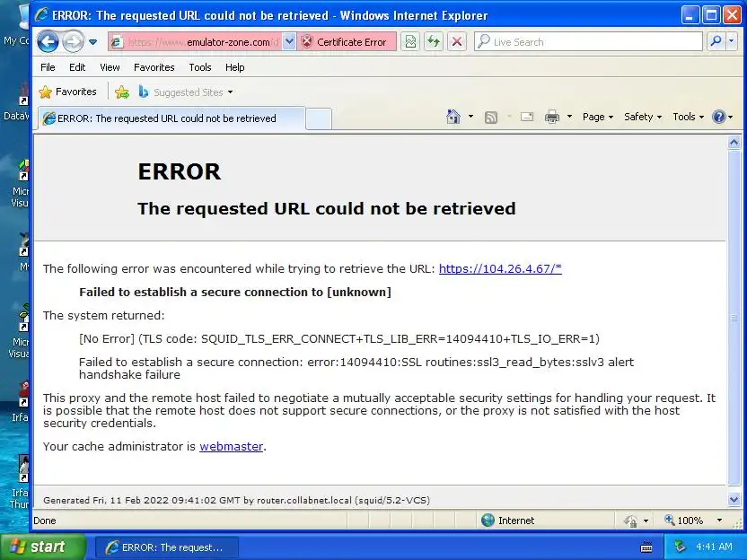Open the Edit menu
This screenshot has width=747, height=560.
pyautogui.click(x=77, y=67)
